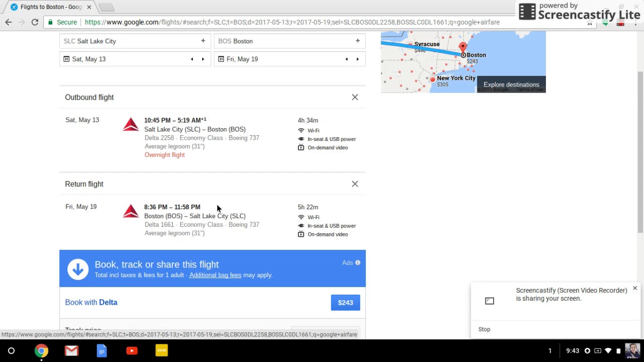Viewport: 644px width, 362px height.
Task: Click Sat, May 13 outbound date label
Action: (x=82, y=120)
